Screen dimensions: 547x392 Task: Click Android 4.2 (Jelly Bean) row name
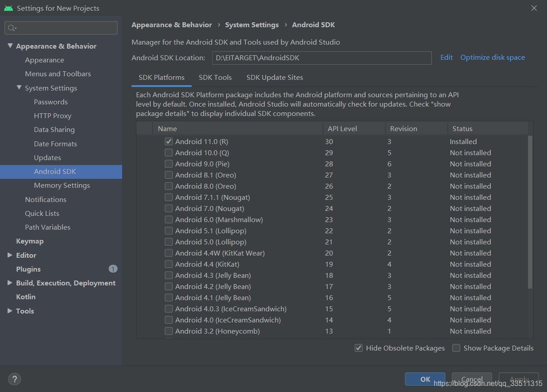(213, 287)
